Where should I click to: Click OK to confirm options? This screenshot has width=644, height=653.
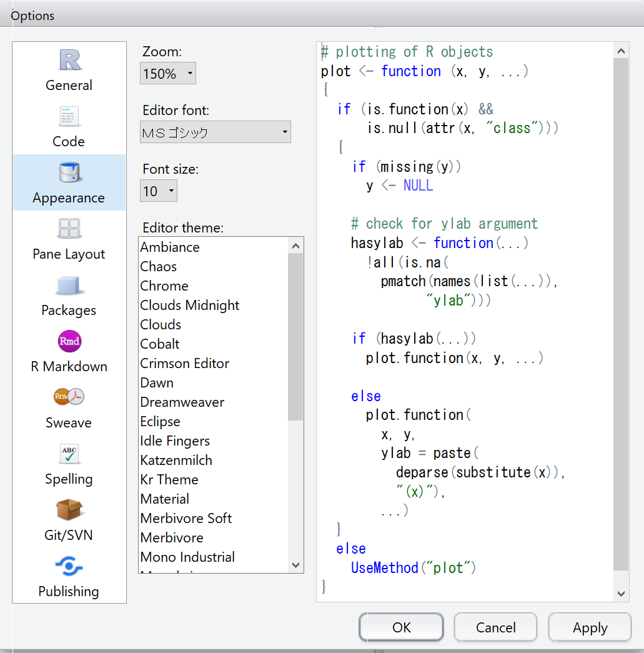click(x=401, y=627)
